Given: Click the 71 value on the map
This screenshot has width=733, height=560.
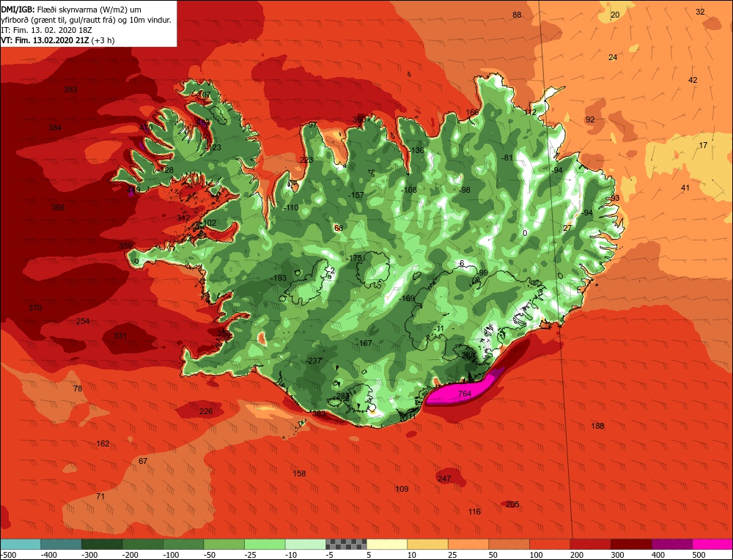Looking at the screenshot, I should point(100,496).
